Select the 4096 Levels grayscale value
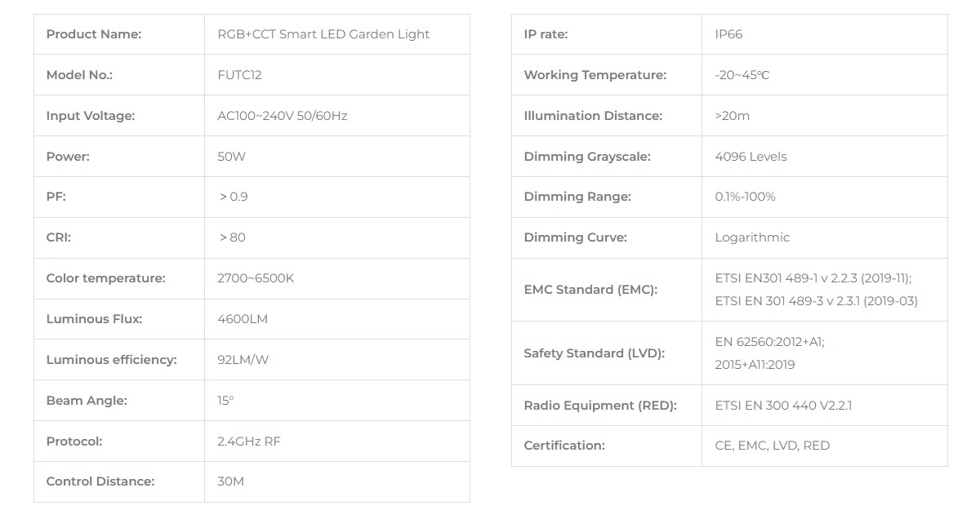Screen dimensions: 980x528 click(x=751, y=157)
